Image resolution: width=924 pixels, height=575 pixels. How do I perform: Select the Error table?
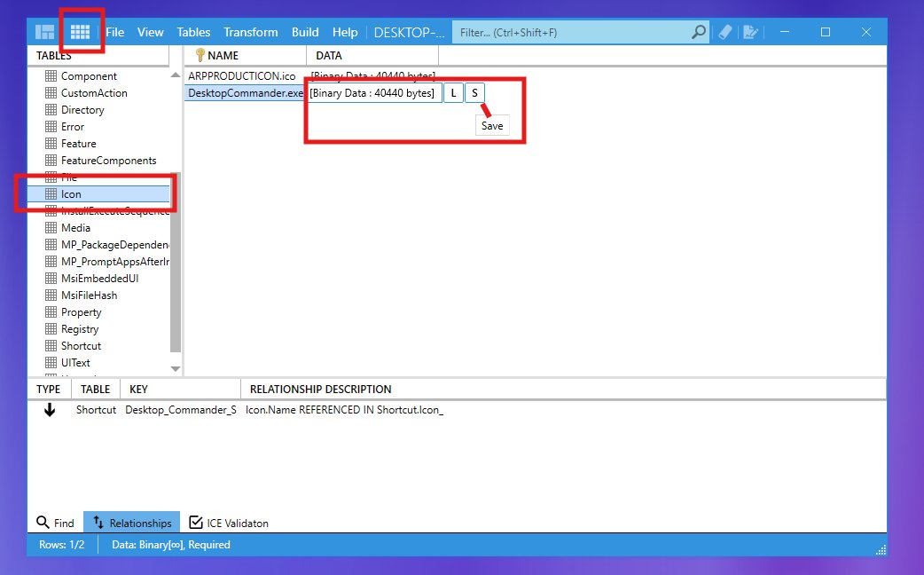[73, 127]
